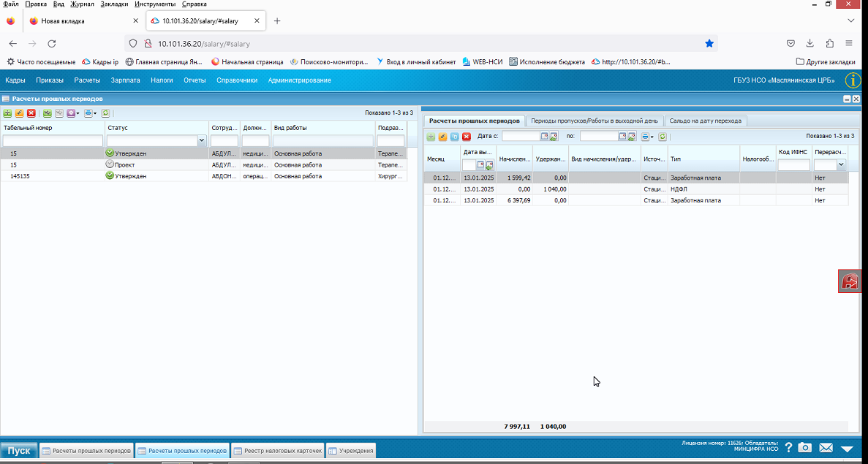Click the envelope mail icon in bottom bar

point(826,448)
